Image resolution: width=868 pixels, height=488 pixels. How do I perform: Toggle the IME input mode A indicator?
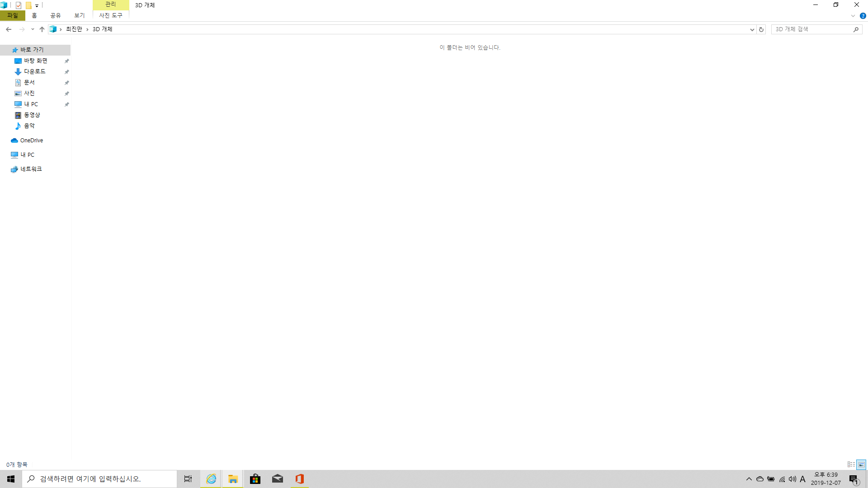[802, 479]
